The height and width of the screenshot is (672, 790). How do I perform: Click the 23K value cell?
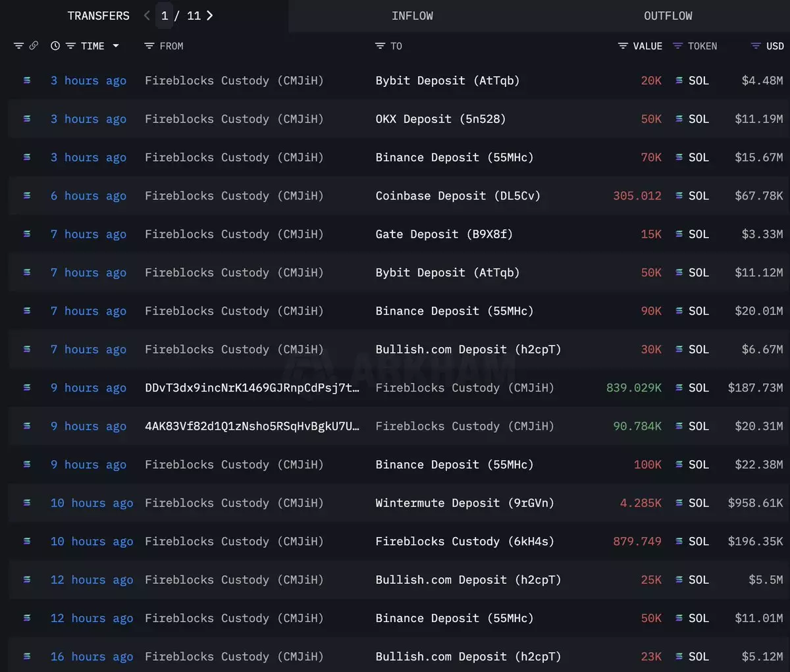point(651,656)
